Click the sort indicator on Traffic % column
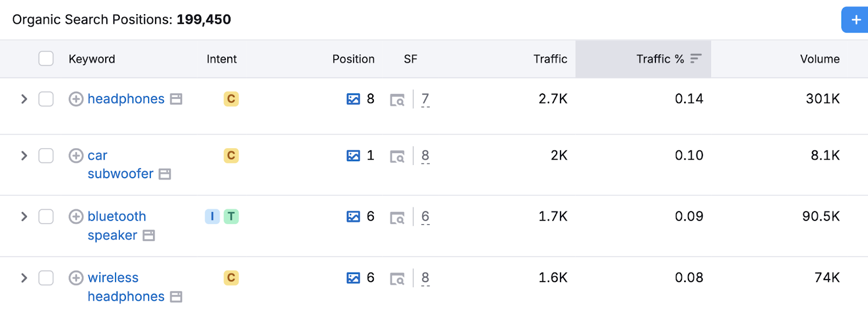868x317 pixels. (696, 59)
